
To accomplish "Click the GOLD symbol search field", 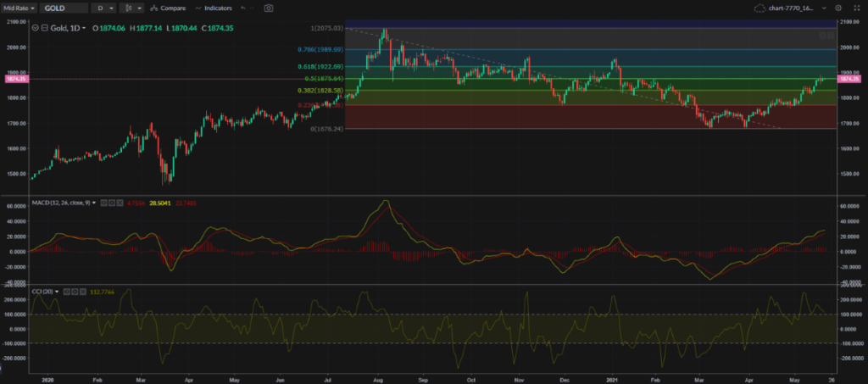I will [64, 8].
